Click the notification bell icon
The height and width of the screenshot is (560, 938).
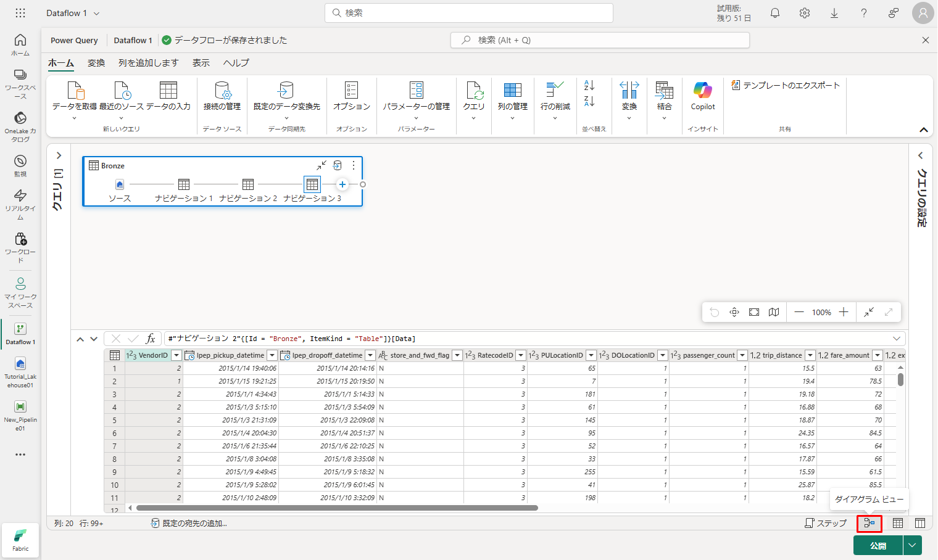[775, 13]
